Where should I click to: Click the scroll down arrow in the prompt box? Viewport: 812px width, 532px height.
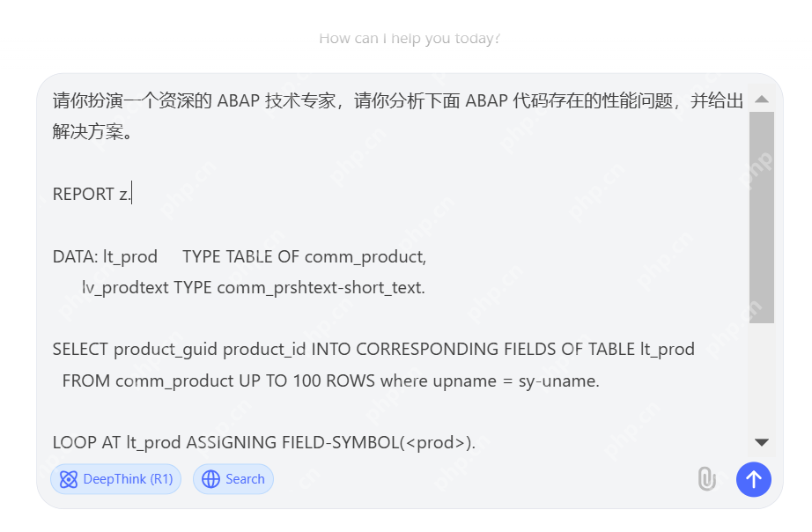(762, 442)
